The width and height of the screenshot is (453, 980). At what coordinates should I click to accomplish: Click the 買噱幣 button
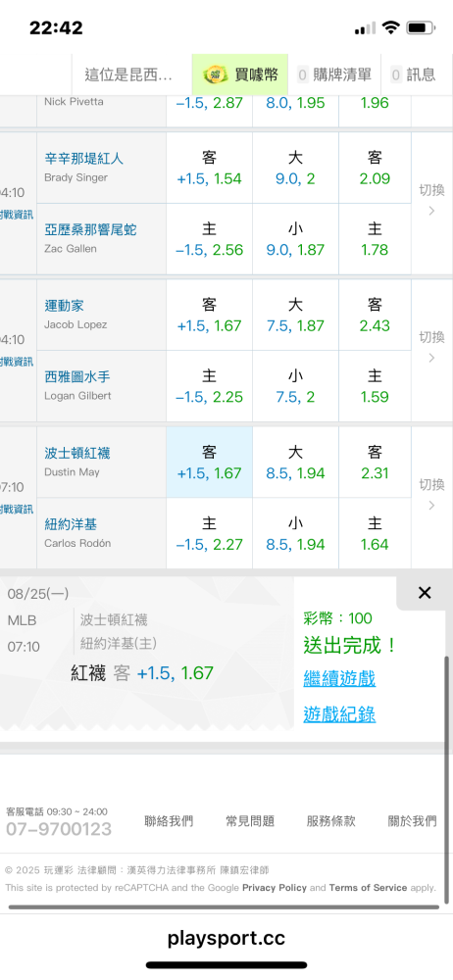tap(240, 75)
